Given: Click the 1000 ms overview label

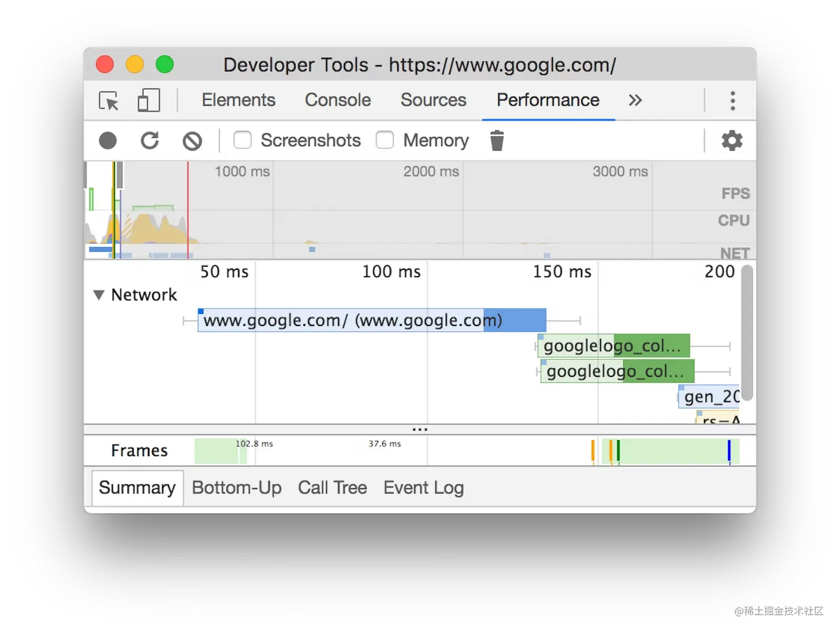Looking at the screenshot, I should [242, 172].
